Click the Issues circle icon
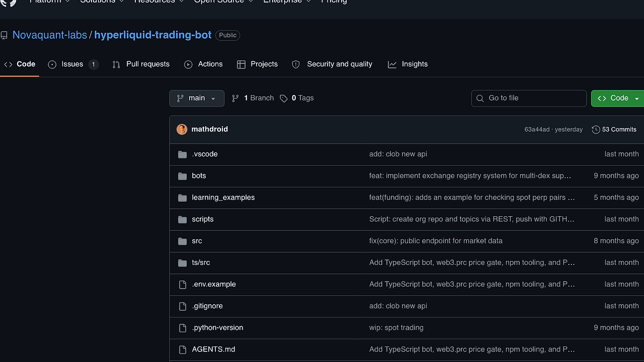Image resolution: width=644 pixels, height=362 pixels. point(52,64)
